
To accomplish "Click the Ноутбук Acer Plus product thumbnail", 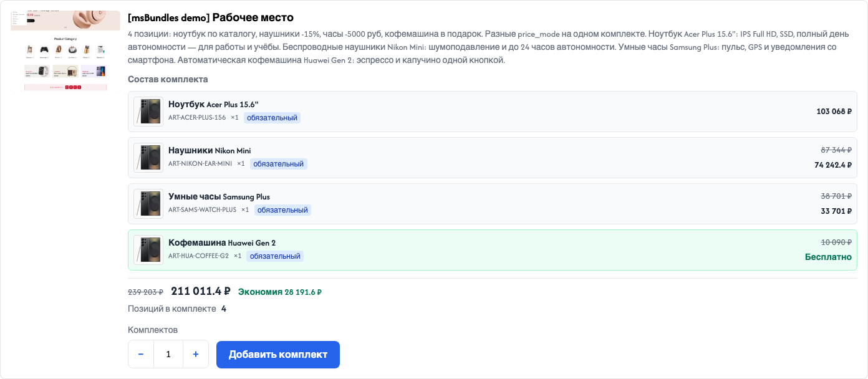I will coord(148,112).
